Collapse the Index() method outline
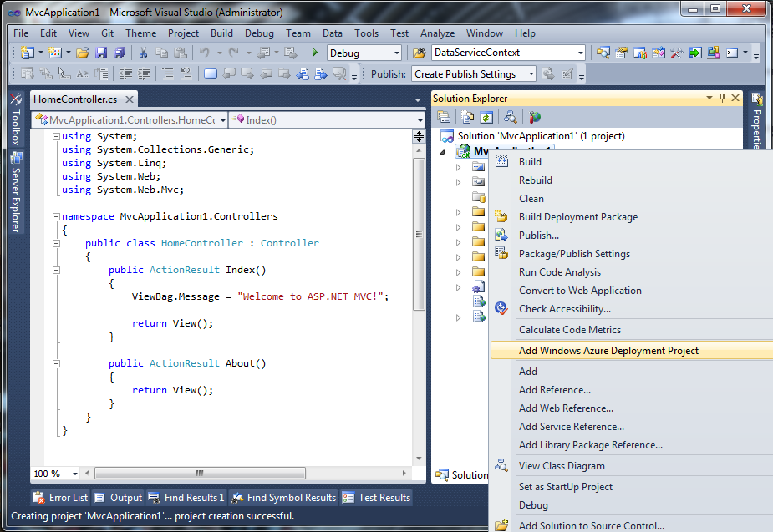This screenshot has height=532, width=773. (x=56, y=270)
